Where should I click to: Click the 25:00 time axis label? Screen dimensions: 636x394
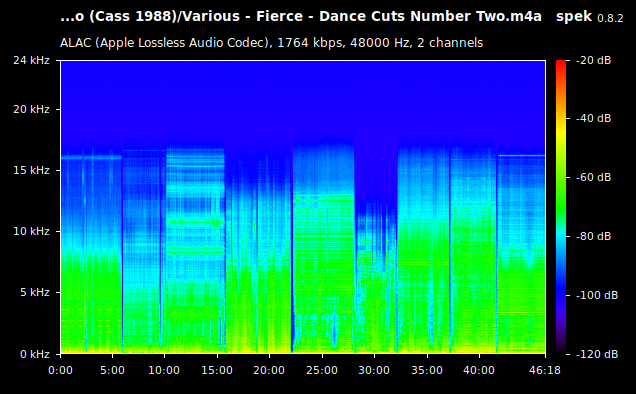322,370
